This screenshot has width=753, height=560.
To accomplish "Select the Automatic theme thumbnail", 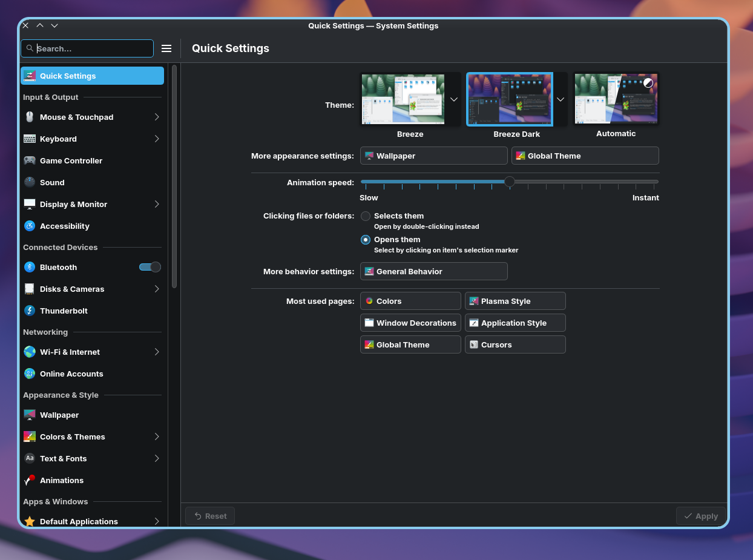I will 616,99.
